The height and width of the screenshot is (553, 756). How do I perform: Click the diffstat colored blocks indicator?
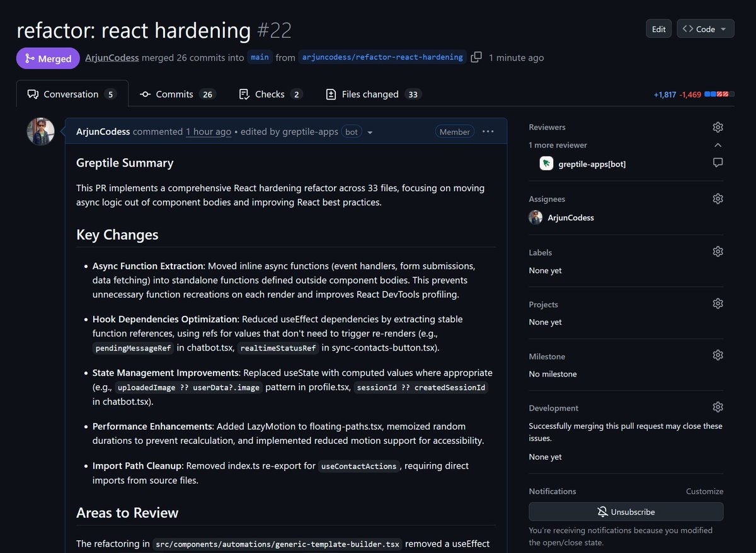tap(719, 95)
